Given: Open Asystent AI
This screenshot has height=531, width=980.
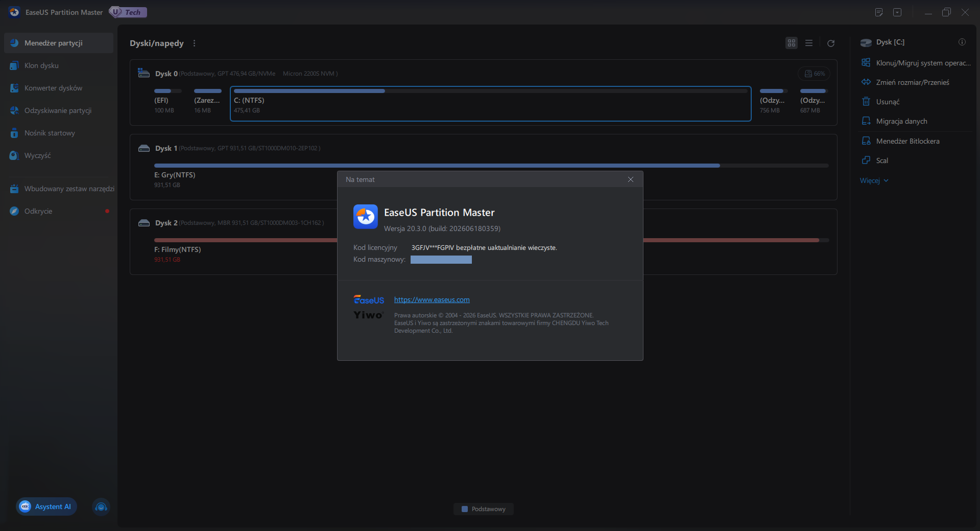Looking at the screenshot, I should (x=46, y=506).
